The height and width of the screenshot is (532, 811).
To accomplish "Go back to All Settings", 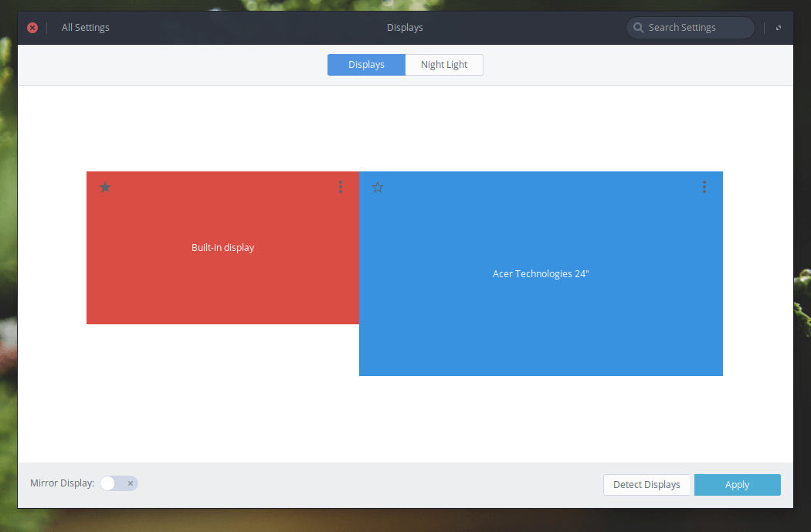I will pyautogui.click(x=86, y=28).
